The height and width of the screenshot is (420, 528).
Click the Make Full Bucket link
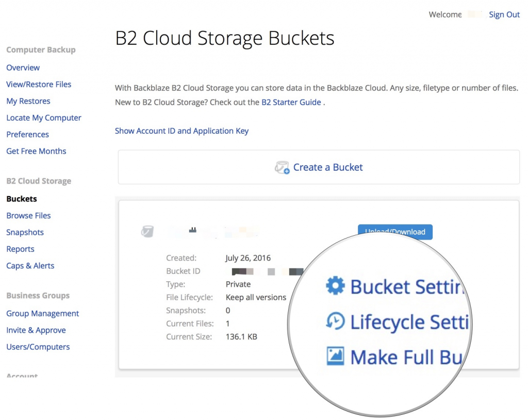(x=407, y=357)
